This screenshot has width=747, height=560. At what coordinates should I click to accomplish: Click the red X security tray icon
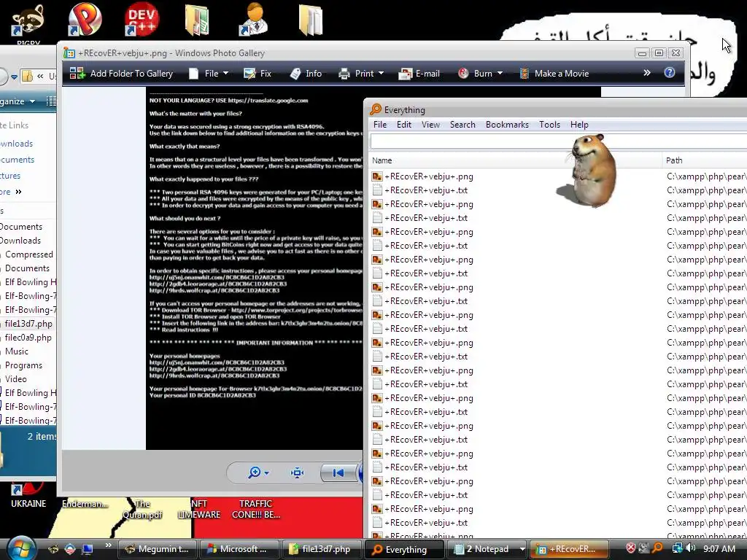pos(630,548)
